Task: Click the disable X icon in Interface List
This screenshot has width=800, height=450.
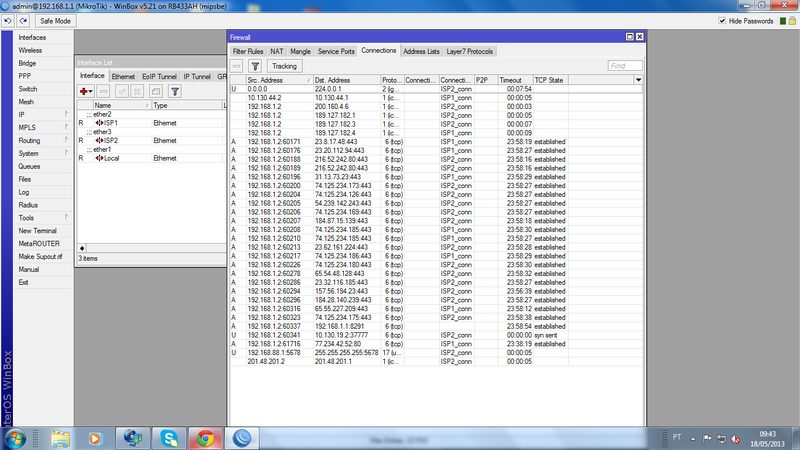Action: [x=137, y=91]
